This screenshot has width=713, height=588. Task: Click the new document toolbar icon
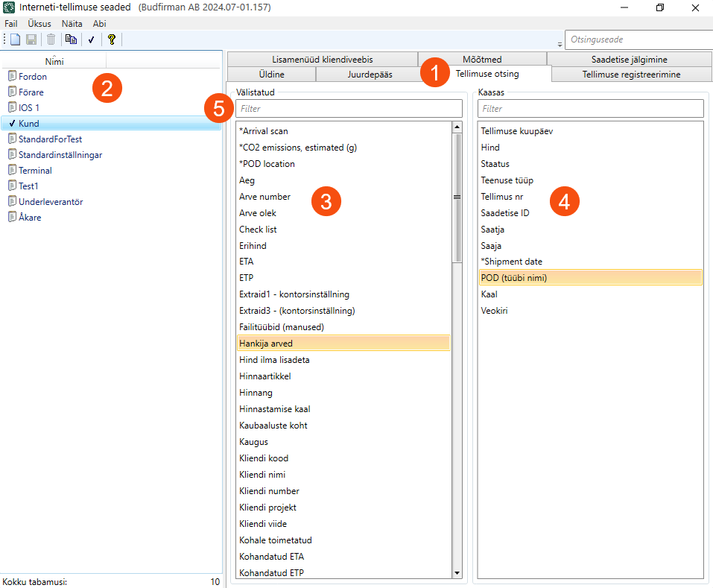point(15,39)
